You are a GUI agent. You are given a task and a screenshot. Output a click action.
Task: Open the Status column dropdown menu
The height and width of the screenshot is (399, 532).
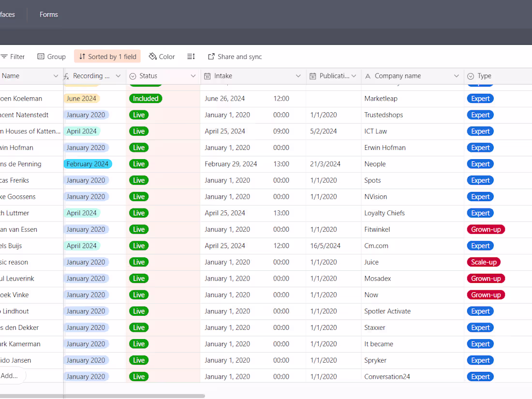193,76
